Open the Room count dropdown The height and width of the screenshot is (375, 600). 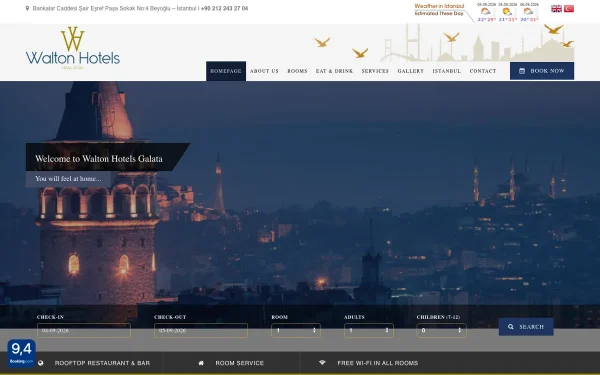click(x=296, y=330)
